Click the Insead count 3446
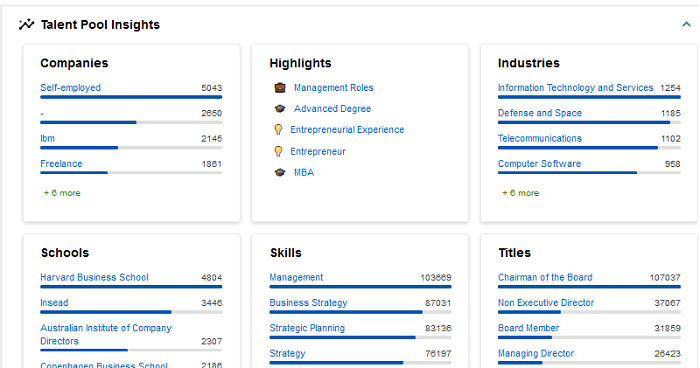The image size is (700, 368). pos(211,303)
